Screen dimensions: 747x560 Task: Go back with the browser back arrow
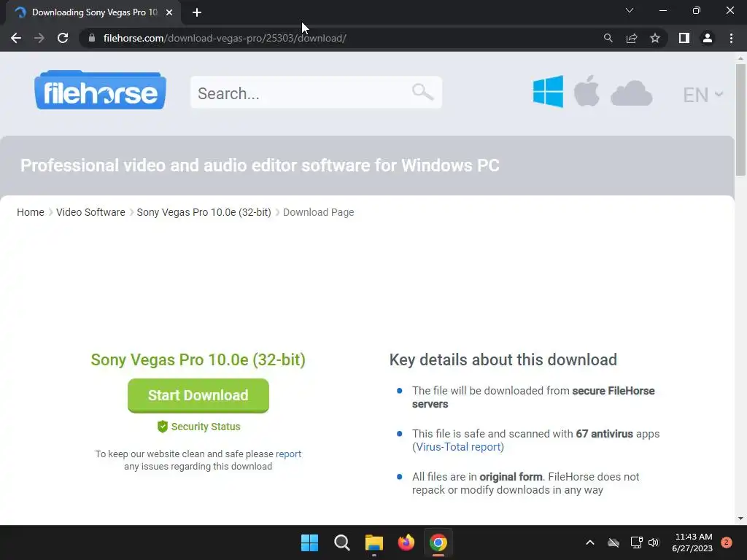(x=16, y=38)
